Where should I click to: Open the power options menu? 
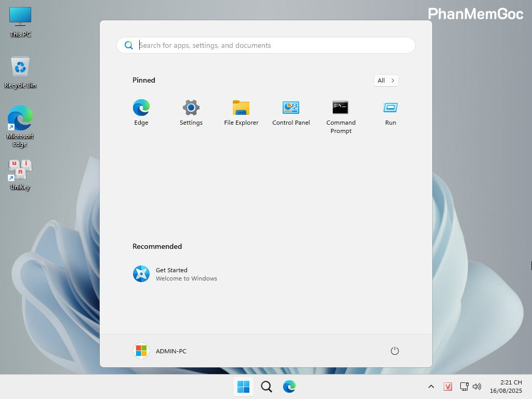(394, 351)
